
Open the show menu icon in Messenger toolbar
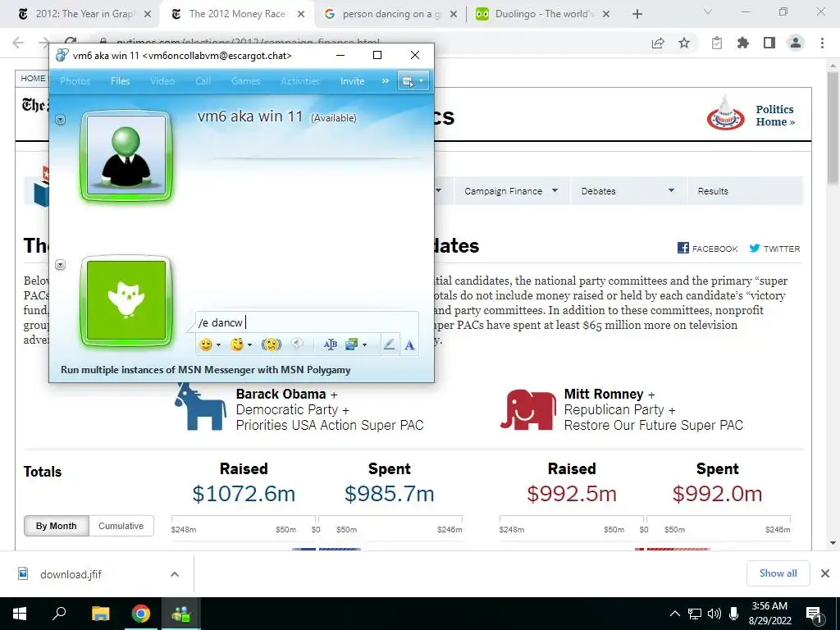pos(413,81)
